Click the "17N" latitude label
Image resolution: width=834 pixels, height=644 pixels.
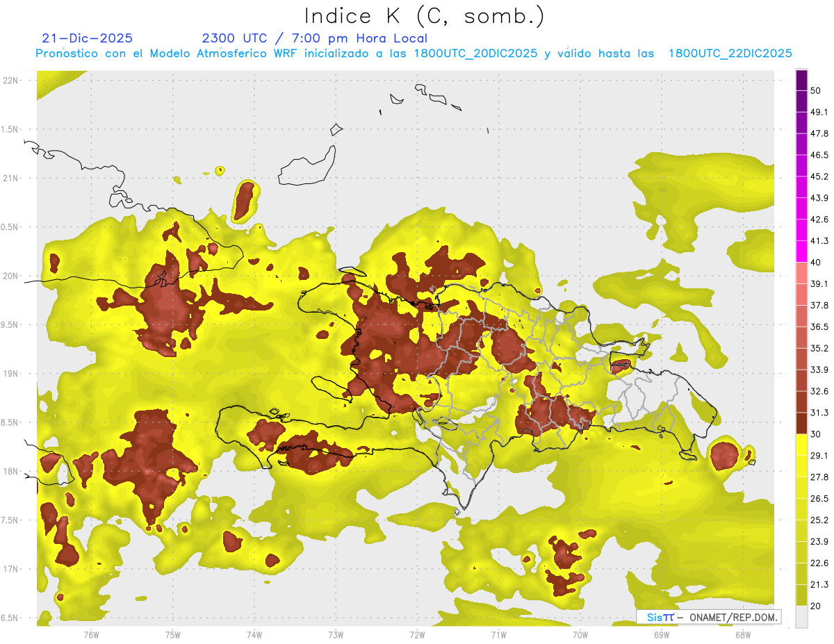click(10, 569)
